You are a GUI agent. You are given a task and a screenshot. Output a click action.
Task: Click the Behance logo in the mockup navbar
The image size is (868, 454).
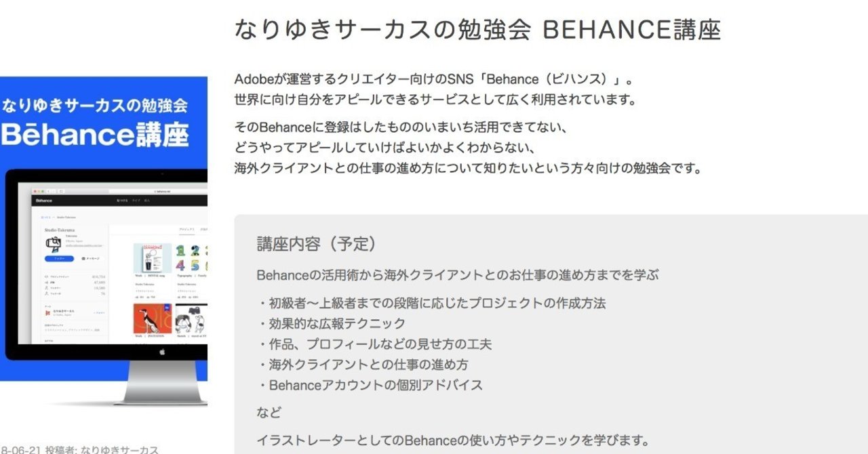pyautogui.click(x=45, y=201)
